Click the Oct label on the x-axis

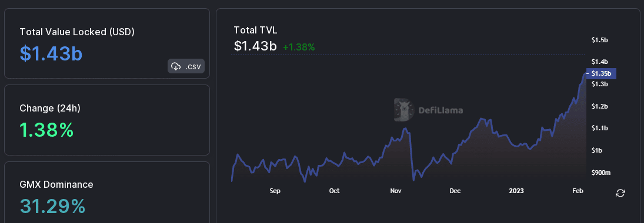[334, 191]
